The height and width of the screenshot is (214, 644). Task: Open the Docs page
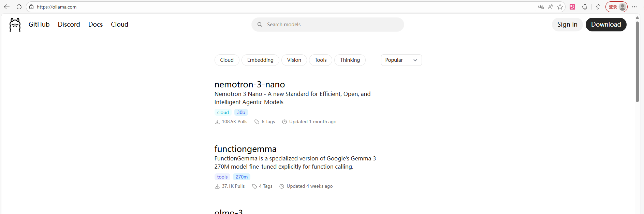click(x=96, y=24)
